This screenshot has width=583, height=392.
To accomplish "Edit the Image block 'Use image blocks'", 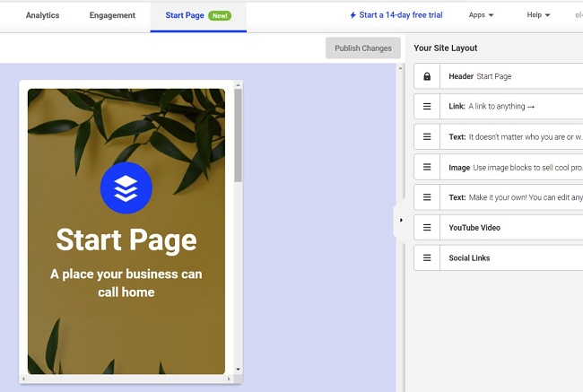I will (x=498, y=167).
